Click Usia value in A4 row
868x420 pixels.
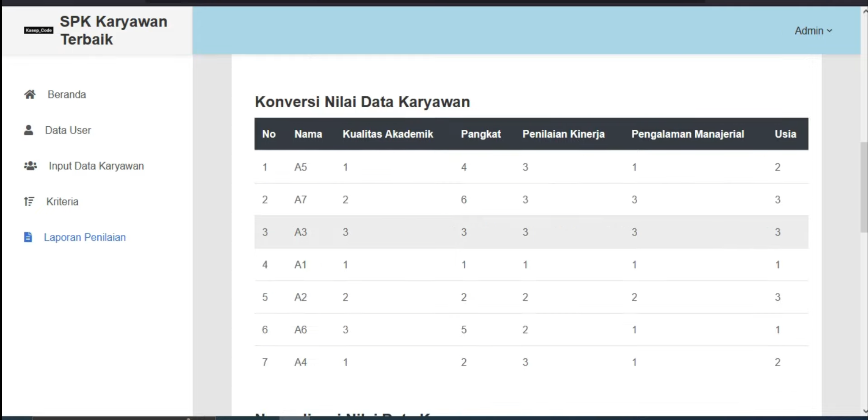777,362
